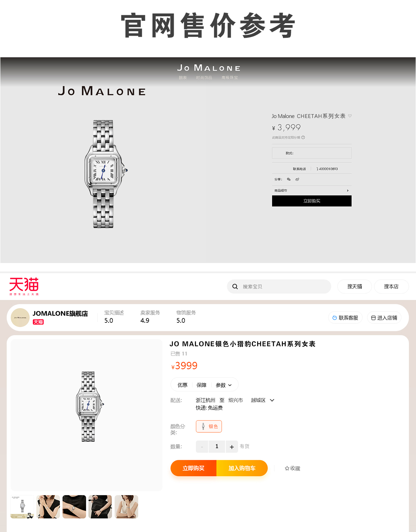This screenshot has height=532, width=416.
Task: Click the Tmall logo
Action: pos(24,286)
